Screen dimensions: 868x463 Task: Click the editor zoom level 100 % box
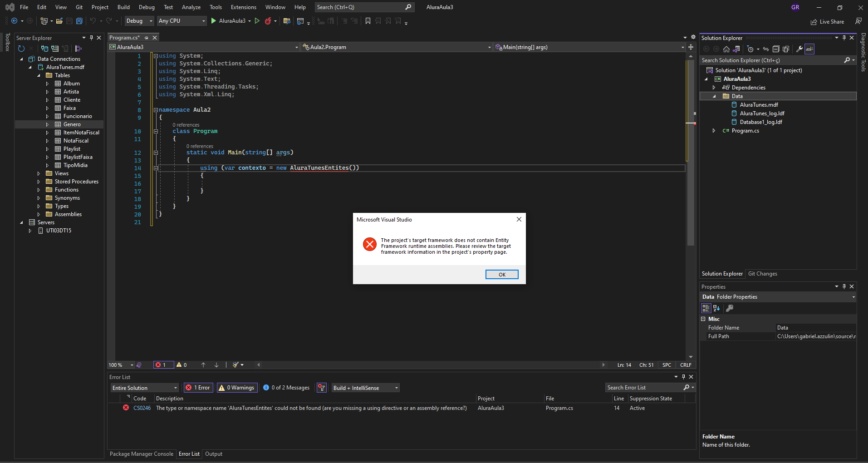click(121, 365)
